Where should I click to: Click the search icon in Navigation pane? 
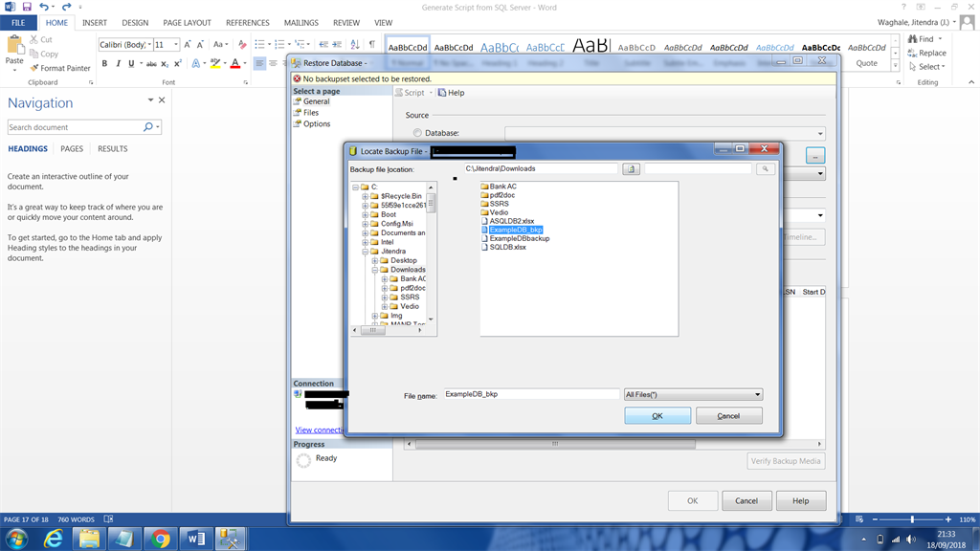tap(148, 127)
